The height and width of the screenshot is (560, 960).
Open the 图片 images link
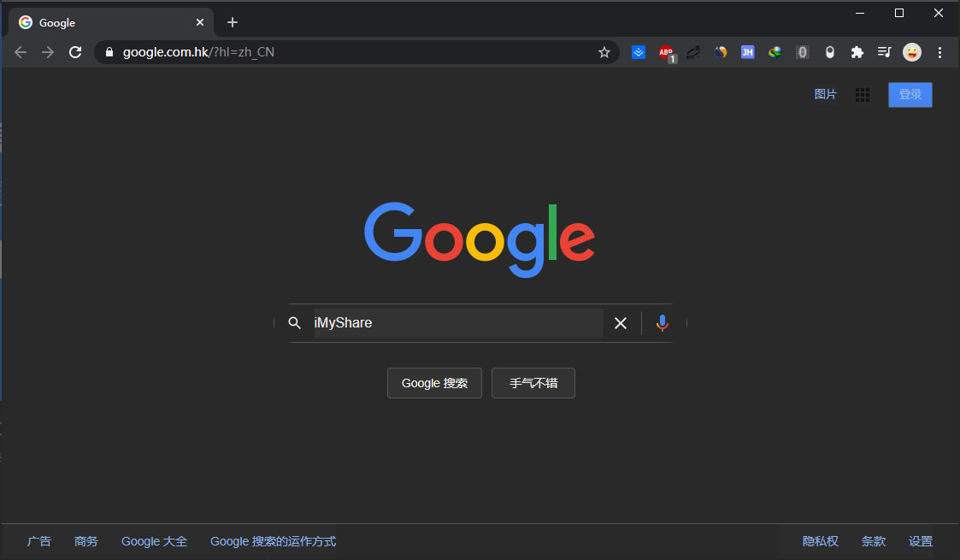tap(825, 95)
